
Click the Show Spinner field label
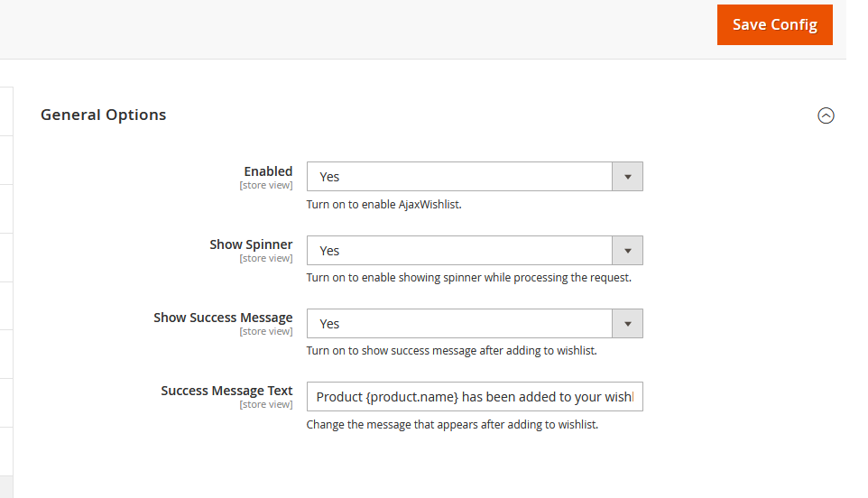(251, 244)
